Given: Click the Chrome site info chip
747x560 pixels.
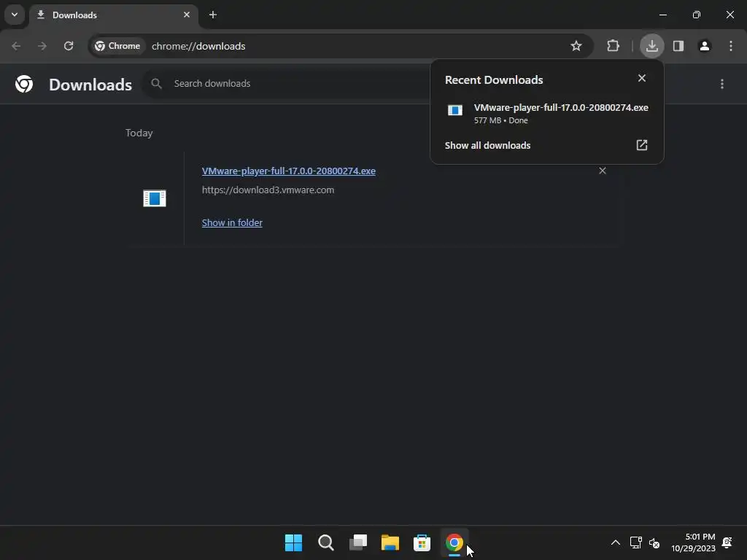Looking at the screenshot, I should click(117, 46).
